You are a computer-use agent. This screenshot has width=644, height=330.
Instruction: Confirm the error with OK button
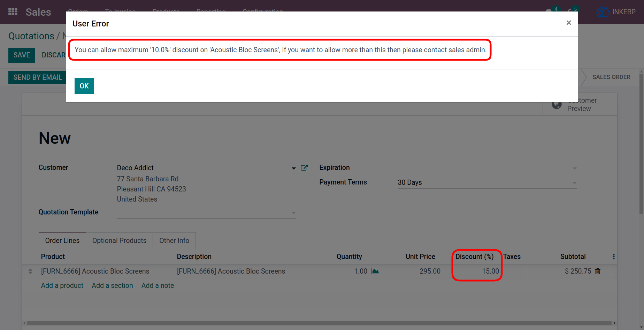[x=84, y=86]
